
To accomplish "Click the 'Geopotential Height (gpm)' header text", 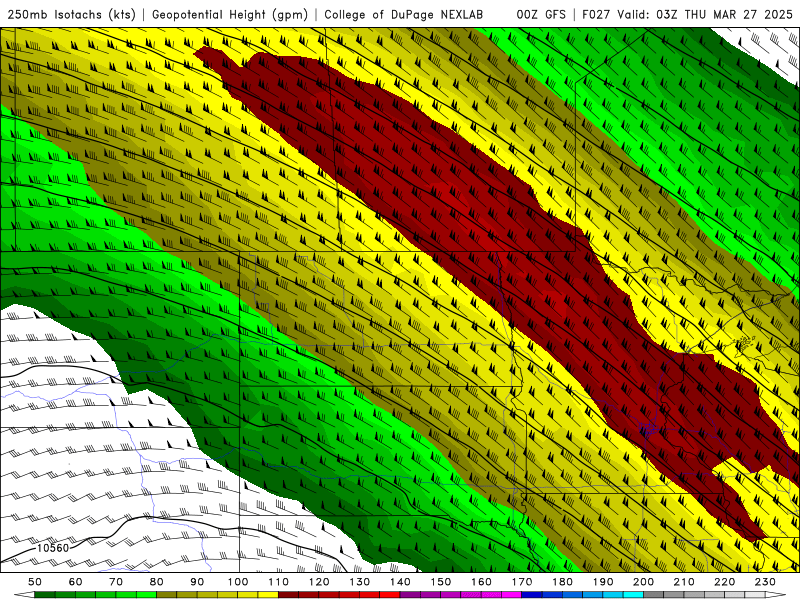I will coord(230,14).
